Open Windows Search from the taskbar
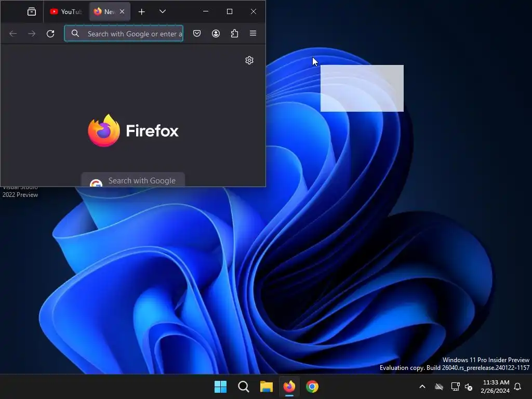 244,387
